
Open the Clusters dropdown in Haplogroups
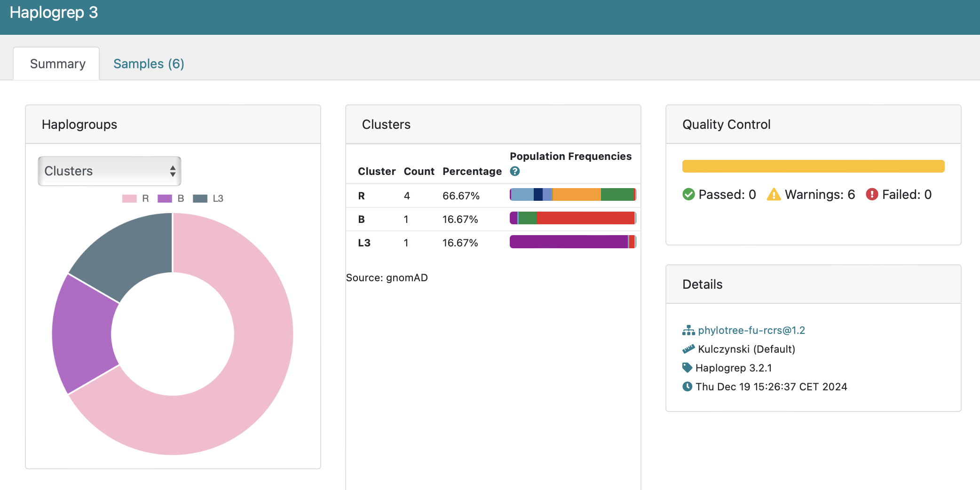[x=110, y=171]
